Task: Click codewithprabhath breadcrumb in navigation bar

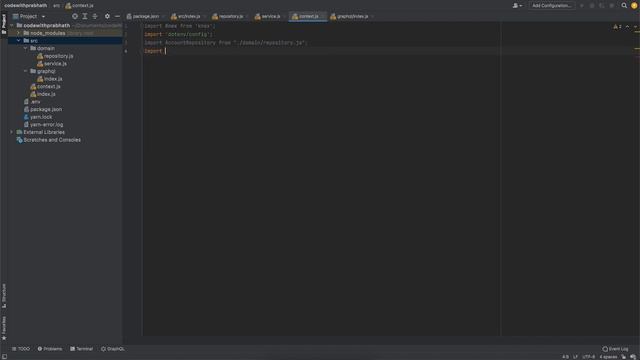Action: tap(25, 6)
